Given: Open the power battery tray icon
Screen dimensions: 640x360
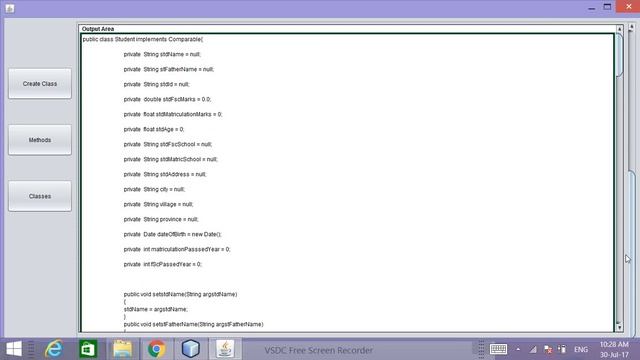Looking at the screenshot, I should coord(562,349).
